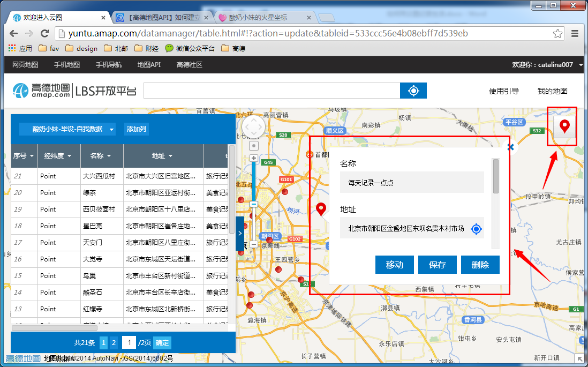Close the 欢迎进入云图 tab
588x367 pixels.
[x=103, y=18]
